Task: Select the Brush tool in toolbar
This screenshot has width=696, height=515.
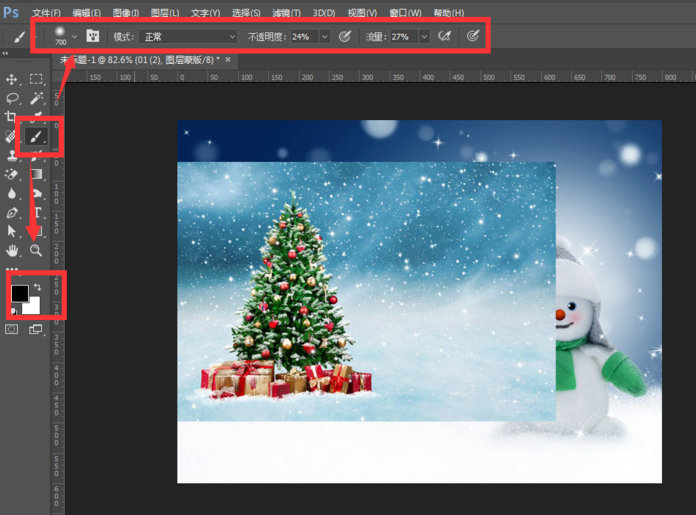Action: coord(36,136)
